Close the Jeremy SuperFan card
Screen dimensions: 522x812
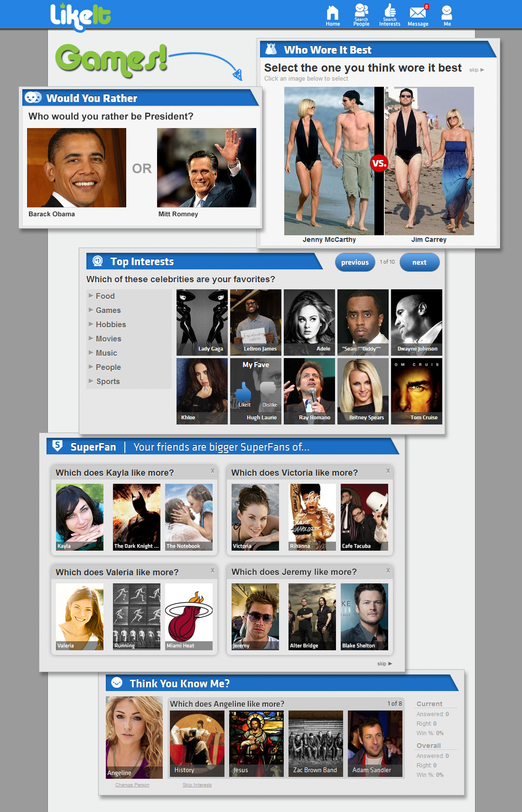pyautogui.click(x=388, y=570)
